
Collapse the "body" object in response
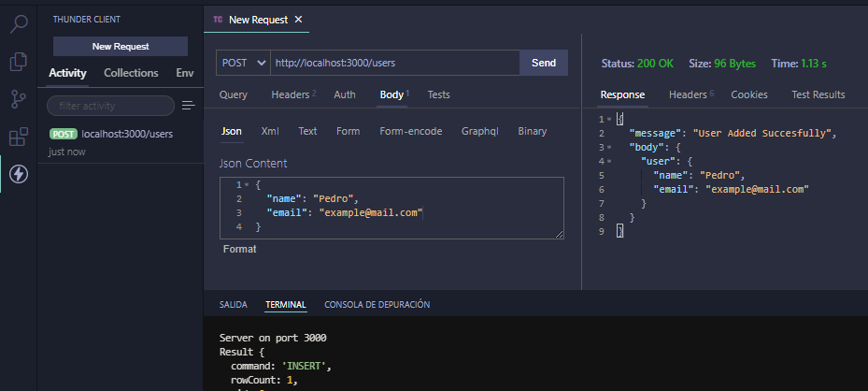coord(609,147)
